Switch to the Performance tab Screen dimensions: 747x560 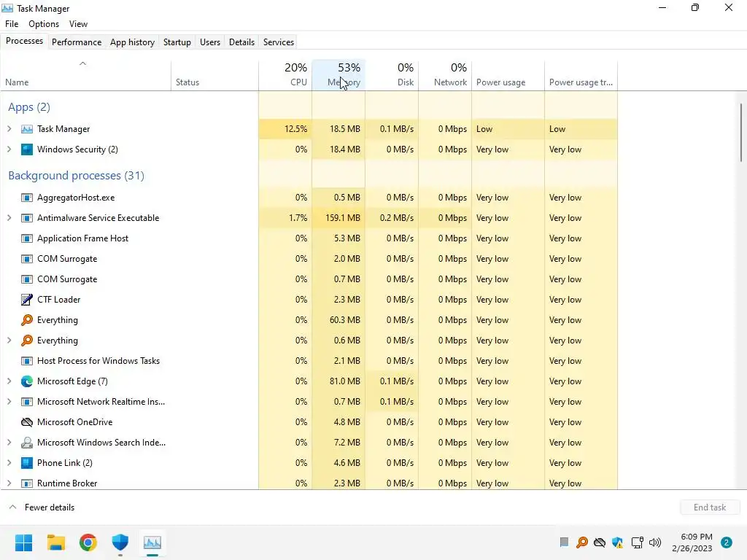(x=76, y=42)
